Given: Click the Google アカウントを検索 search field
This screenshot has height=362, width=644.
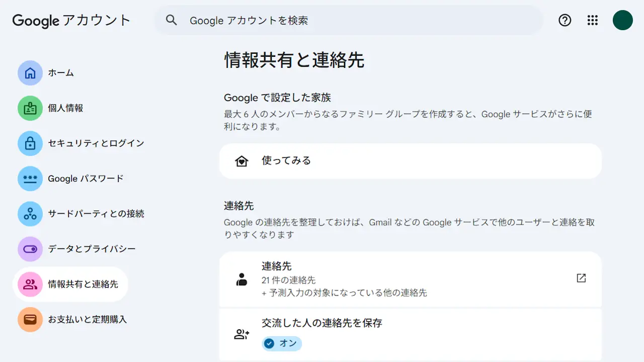Looking at the screenshot, I should click(x=352, y=20).
